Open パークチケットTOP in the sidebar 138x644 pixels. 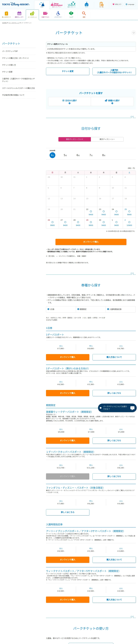[x=19, y=51]
